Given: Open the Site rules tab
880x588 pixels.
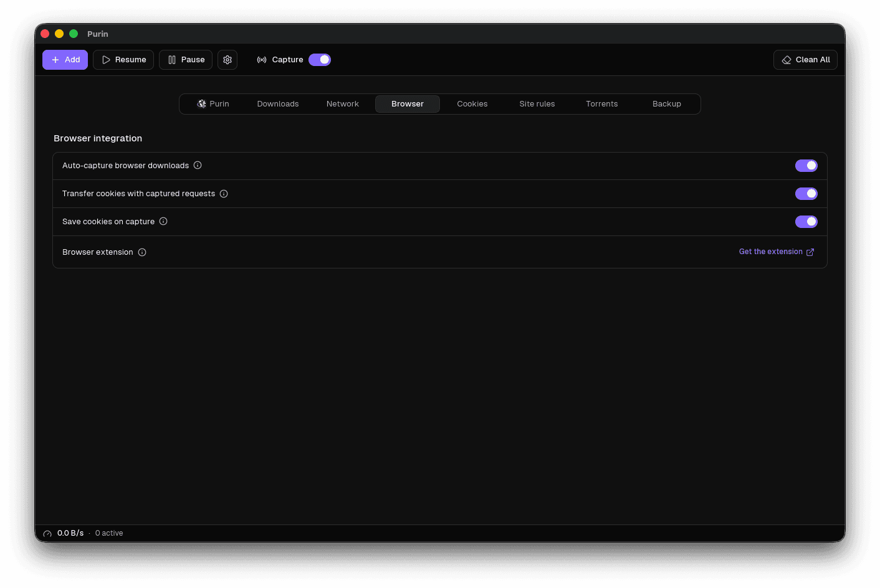Looking at the screenshot, I should (537, 104).
